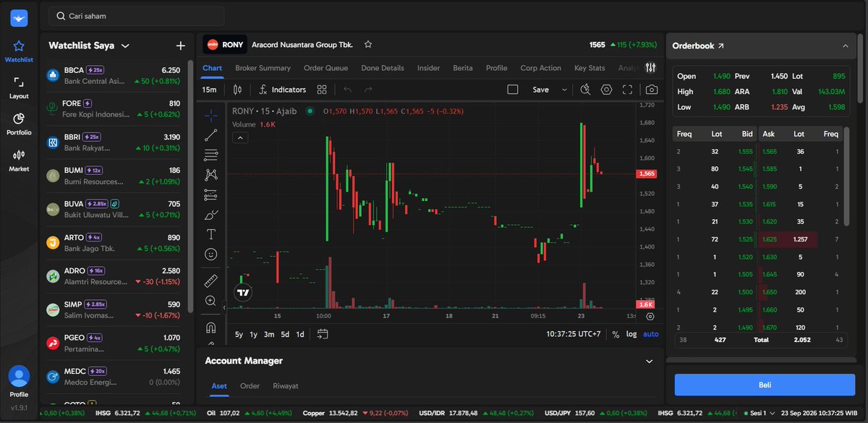Switch to Broker Summary tab
868x423 pixels.
coord(263,68)
